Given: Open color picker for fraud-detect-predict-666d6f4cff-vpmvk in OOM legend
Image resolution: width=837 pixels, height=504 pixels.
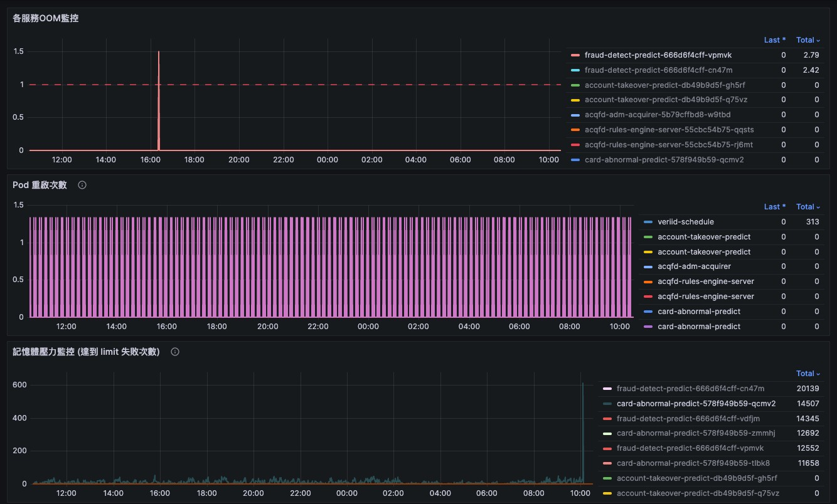Looking at the screenshot, I should [x=575, y=55].
